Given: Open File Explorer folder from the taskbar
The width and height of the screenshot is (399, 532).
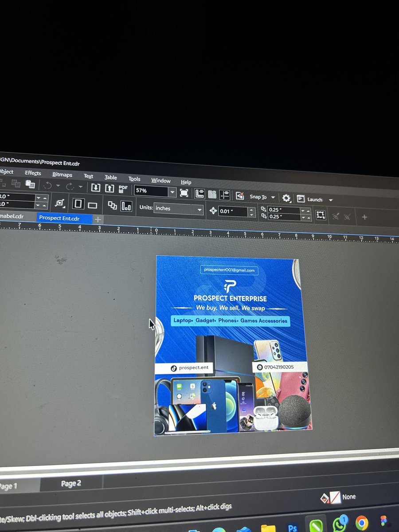Looking at the screenshot, I should (x=268, y=529).
